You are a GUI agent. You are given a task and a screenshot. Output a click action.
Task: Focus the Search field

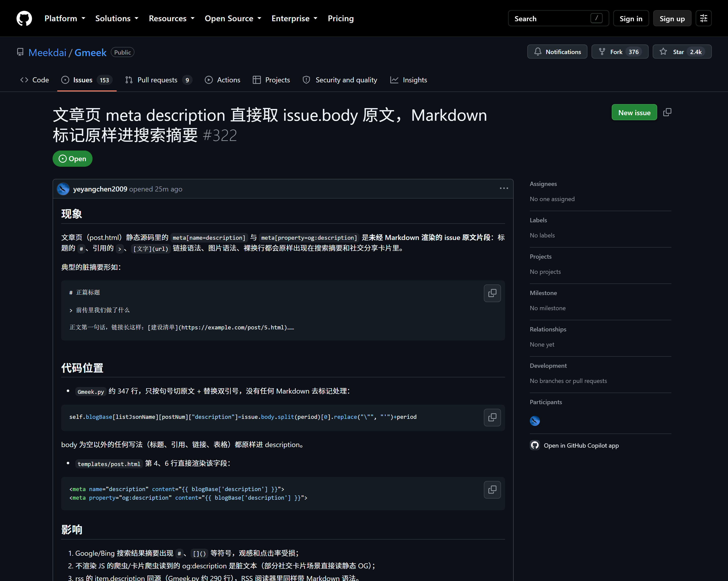(558, 18)
